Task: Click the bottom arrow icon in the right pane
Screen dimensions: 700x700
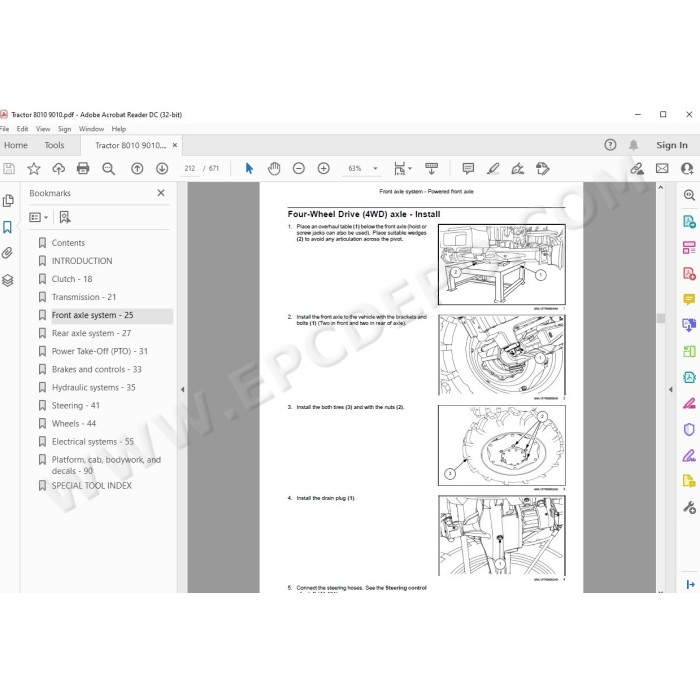Action: coord(690,584)
